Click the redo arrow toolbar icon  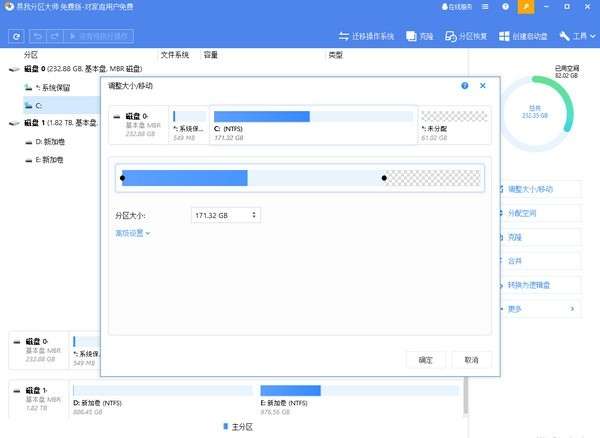pos(54,36)
